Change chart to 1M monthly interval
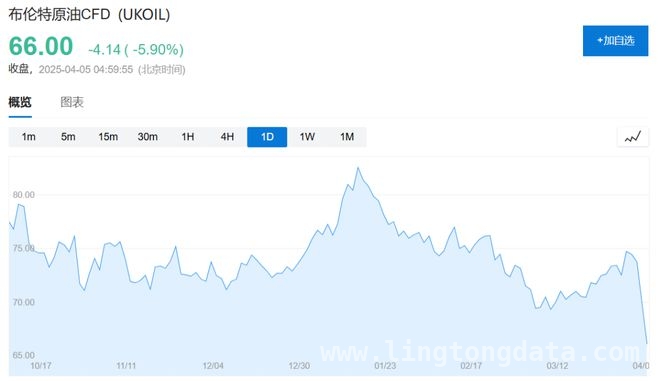660x381 pixels. point(347,137)
